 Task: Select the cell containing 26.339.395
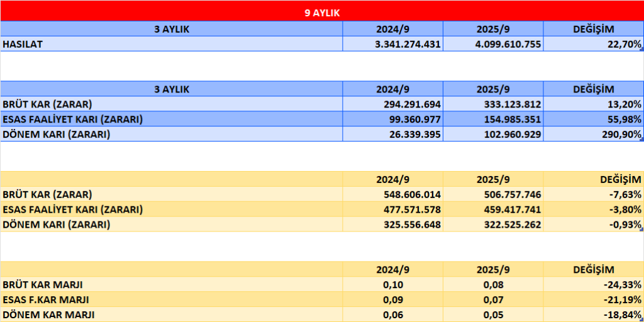(x=392, y=134)
